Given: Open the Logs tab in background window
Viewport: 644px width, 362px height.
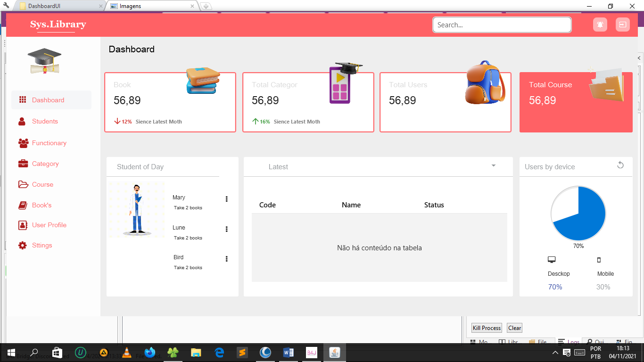Looking at the screenshot, I should point(569,342).
